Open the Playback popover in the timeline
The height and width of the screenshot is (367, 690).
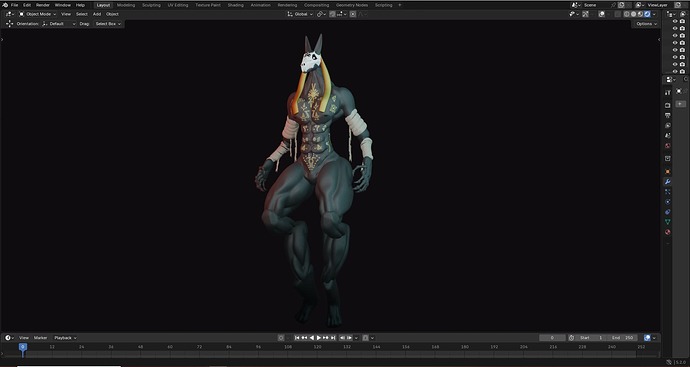click(65, 338)
